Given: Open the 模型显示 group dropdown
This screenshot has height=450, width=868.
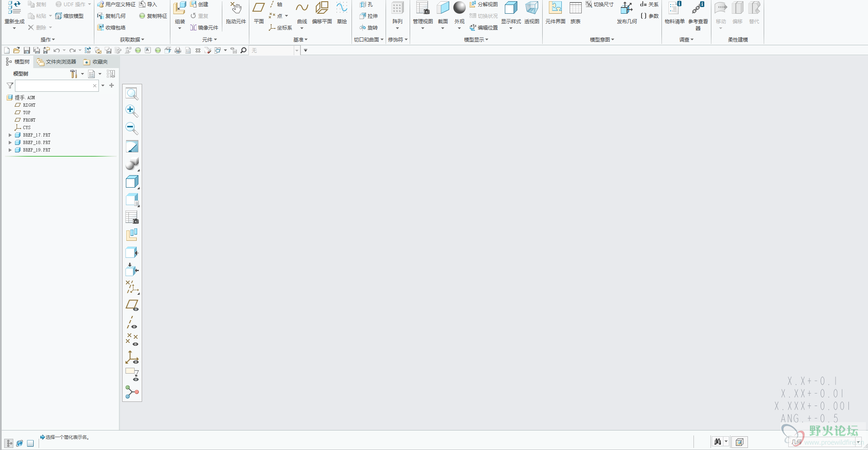Looking at the screenshot, I should point(476,39).
